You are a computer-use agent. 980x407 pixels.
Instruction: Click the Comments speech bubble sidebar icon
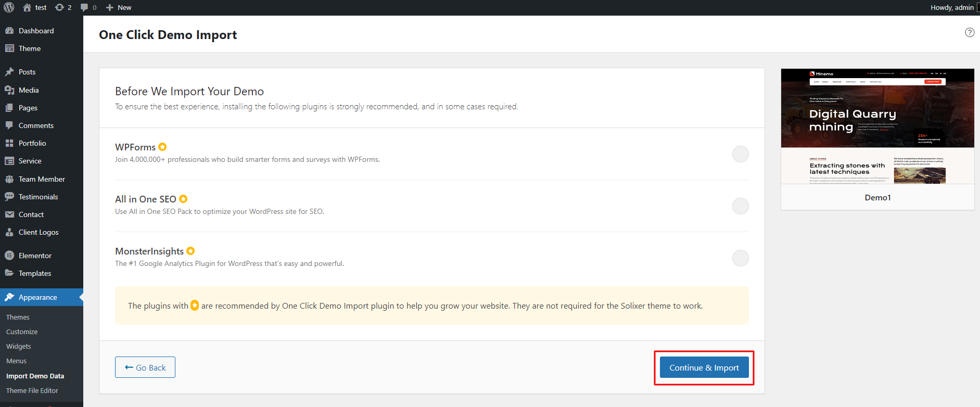click(x=9, y=125)
